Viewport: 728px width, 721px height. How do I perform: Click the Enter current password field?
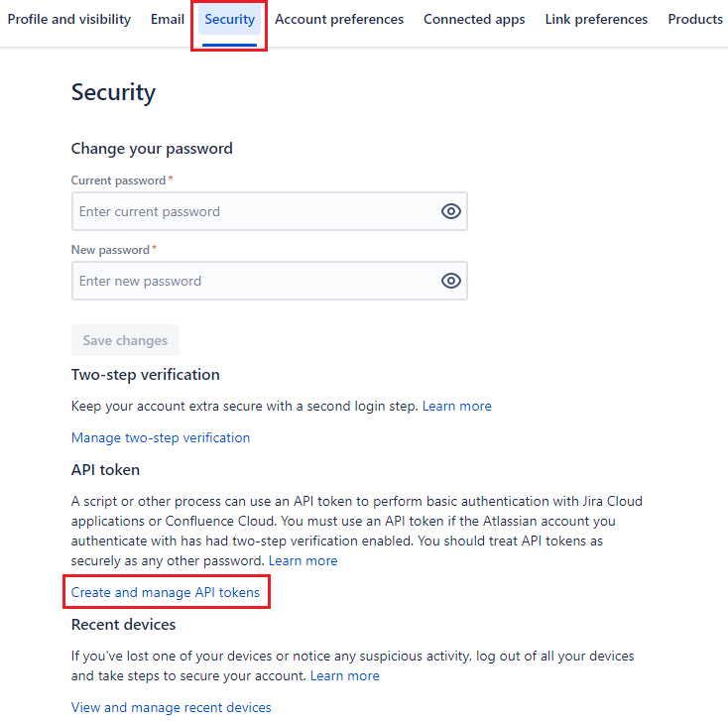coord(253,211)
